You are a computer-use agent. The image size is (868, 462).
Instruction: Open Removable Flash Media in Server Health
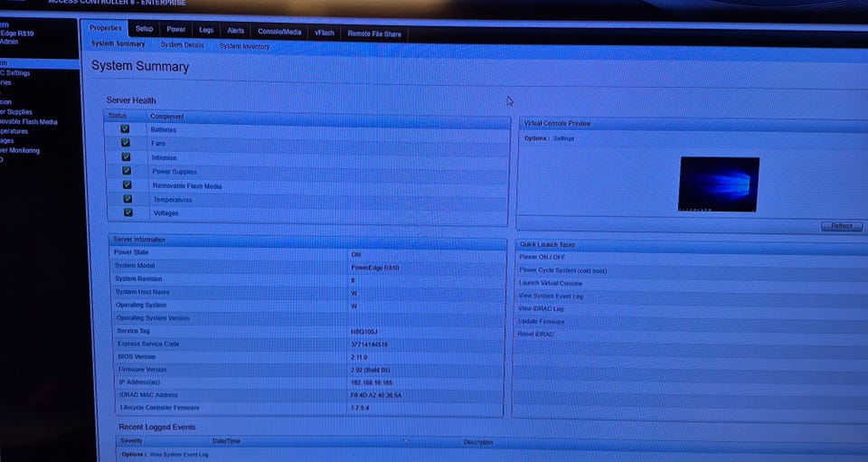pyautogui.click(x=187, y=186)
